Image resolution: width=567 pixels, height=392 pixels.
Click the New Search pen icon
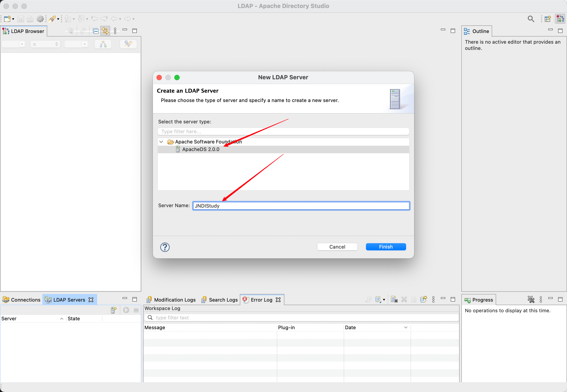[x=52, y=19]
